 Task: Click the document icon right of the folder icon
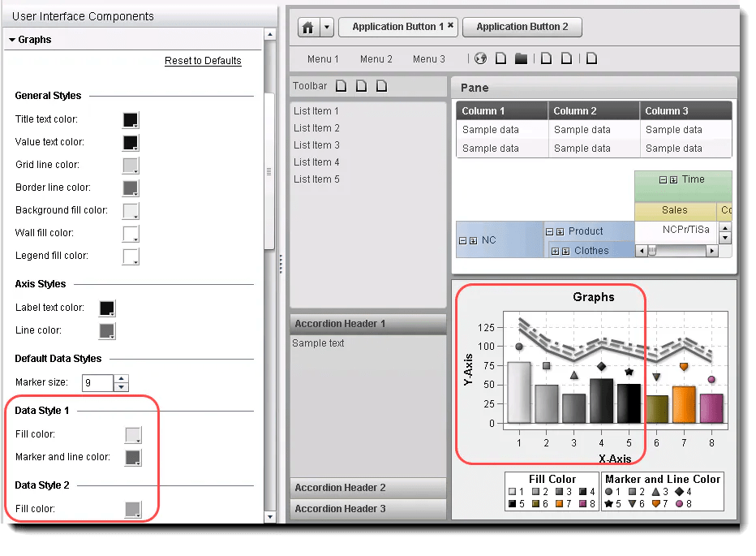546,58
